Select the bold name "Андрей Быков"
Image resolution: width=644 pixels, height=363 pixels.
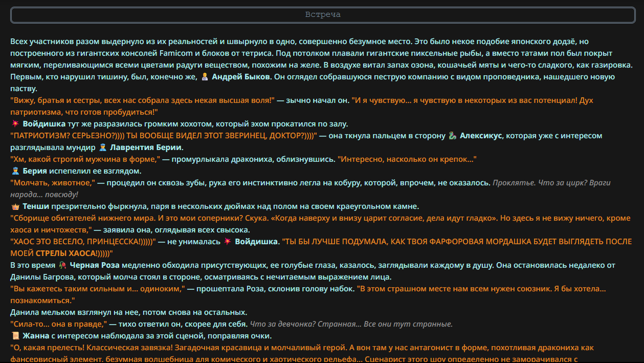click(x=240, y=77)
